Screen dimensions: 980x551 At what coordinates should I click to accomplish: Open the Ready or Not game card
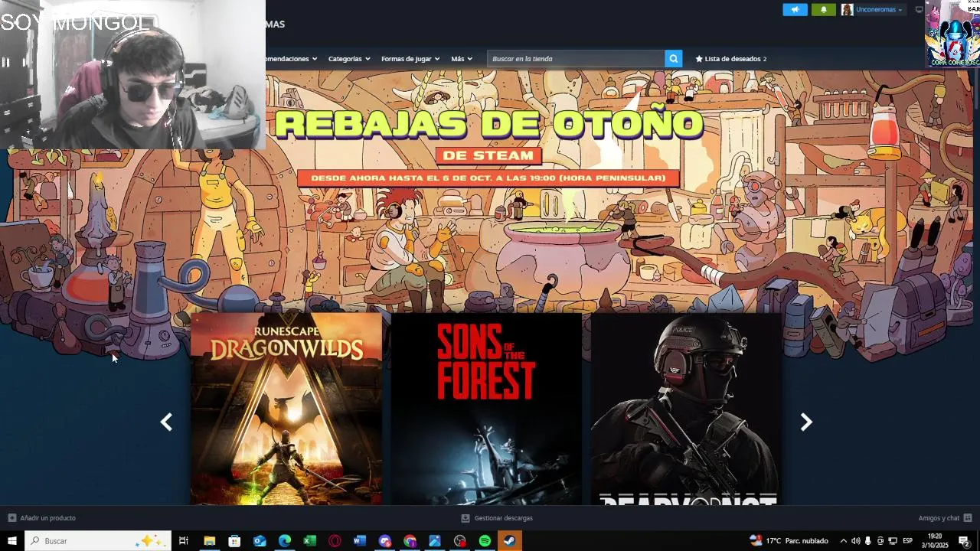click(x=686, y=409)
